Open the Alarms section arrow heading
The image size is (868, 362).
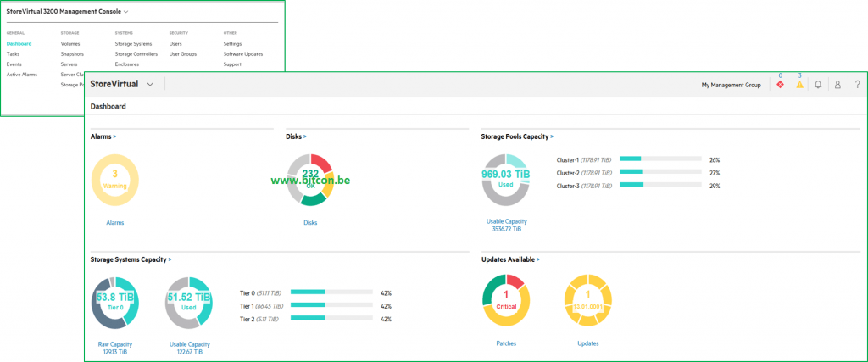(103, 136)
